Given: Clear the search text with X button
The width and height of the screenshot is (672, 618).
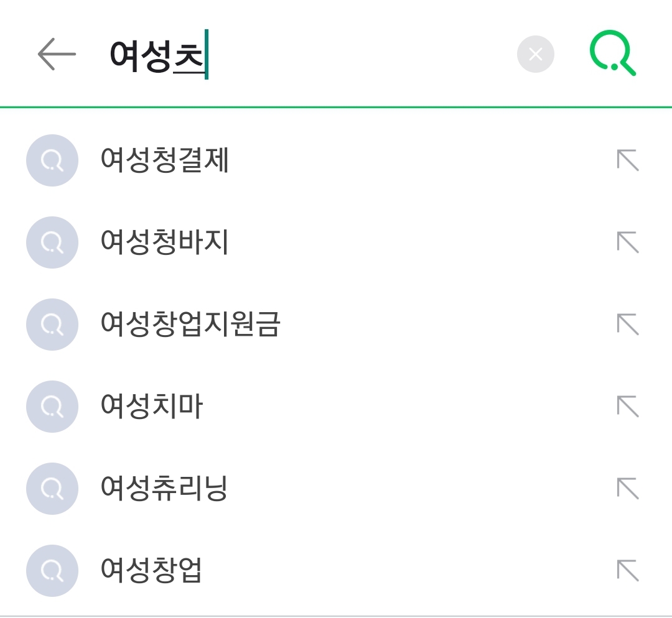Looking at the screenshot, I should point(535,55).
